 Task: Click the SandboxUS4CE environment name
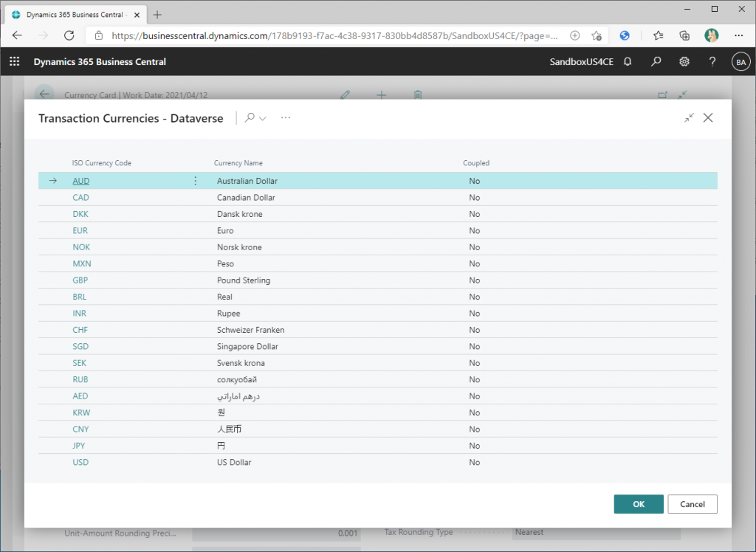tap(582, 62)
